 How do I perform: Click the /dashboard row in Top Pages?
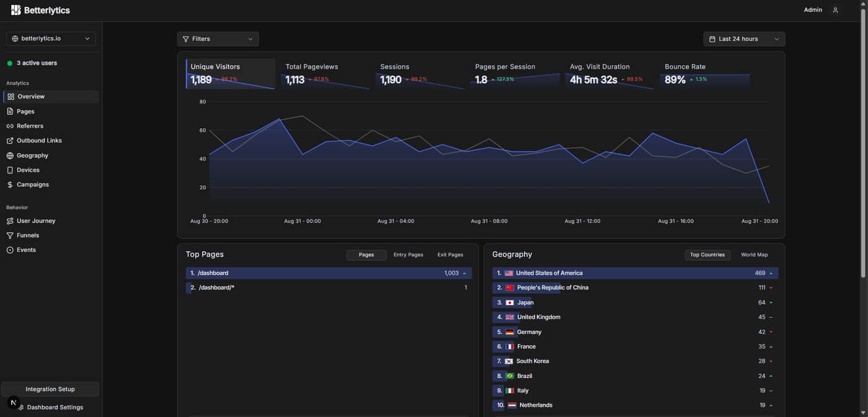tap(329, 273)
